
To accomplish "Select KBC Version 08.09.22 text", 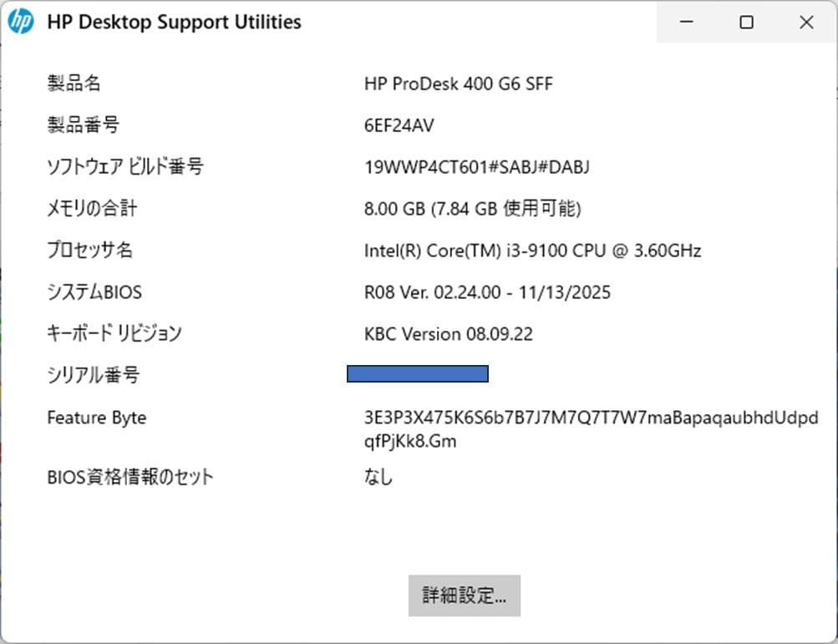I will click(x=449, y=334).
